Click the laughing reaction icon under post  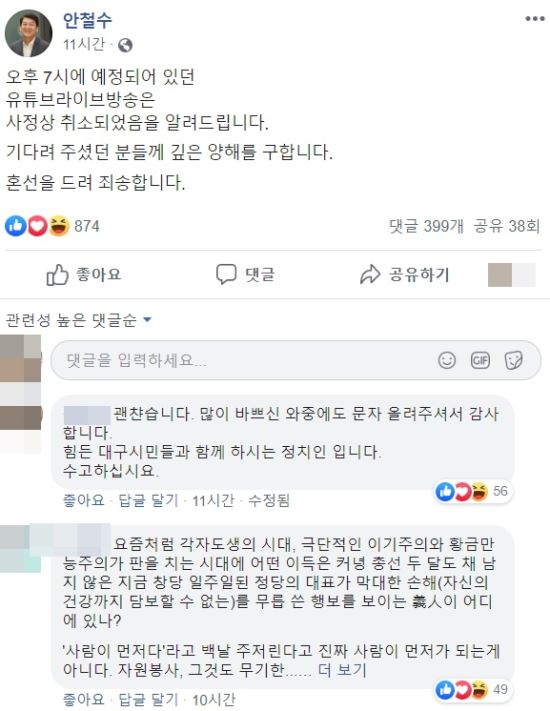[x=59, y=225]
